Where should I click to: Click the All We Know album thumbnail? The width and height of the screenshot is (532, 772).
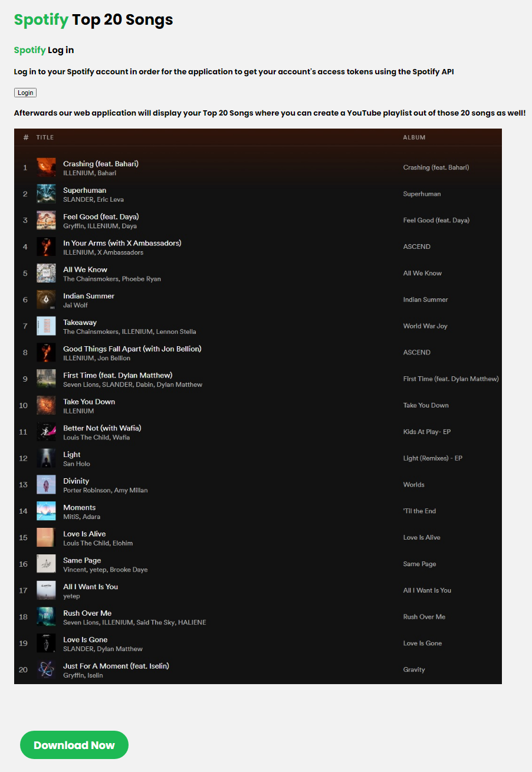click(46, 273)
